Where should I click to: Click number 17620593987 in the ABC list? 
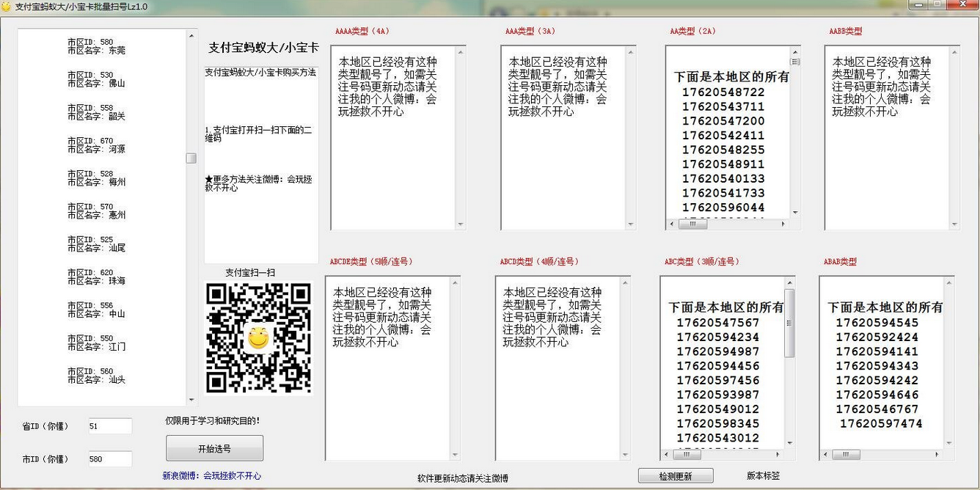[718, 395]
